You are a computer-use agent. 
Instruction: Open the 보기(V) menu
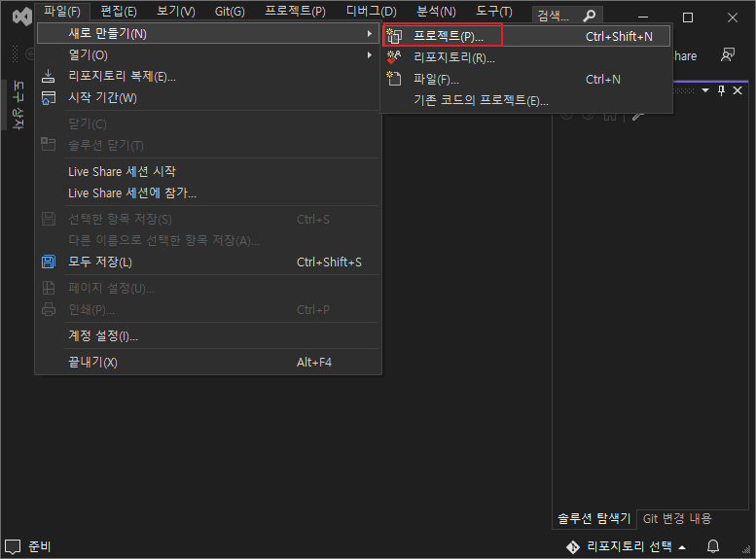coord(176,11)
